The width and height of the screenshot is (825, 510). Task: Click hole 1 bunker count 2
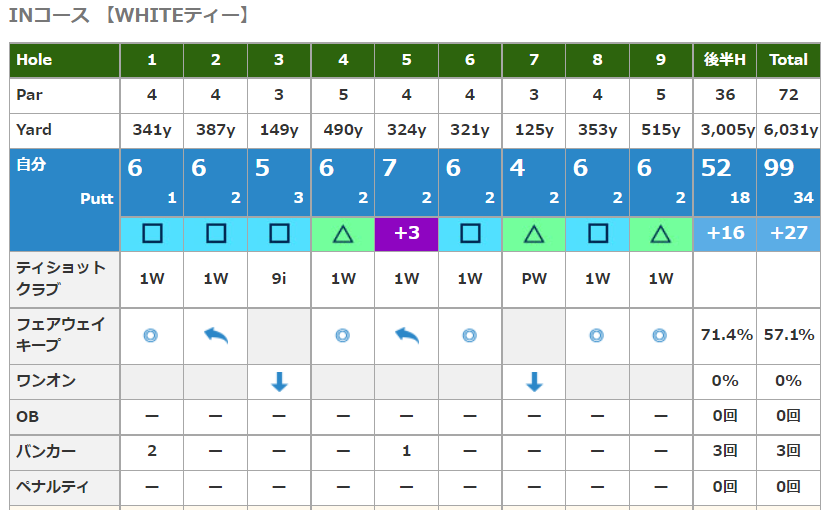(x=152, y=451)
